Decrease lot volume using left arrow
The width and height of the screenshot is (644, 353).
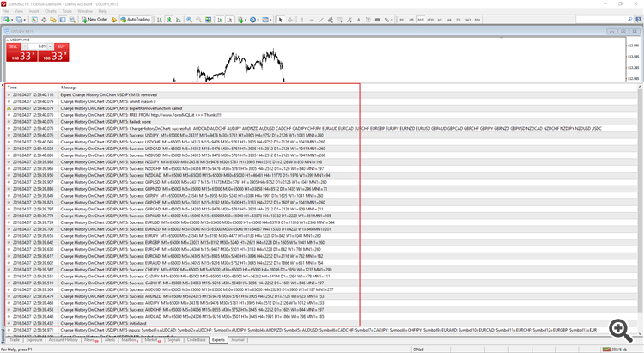coord(25,46)
